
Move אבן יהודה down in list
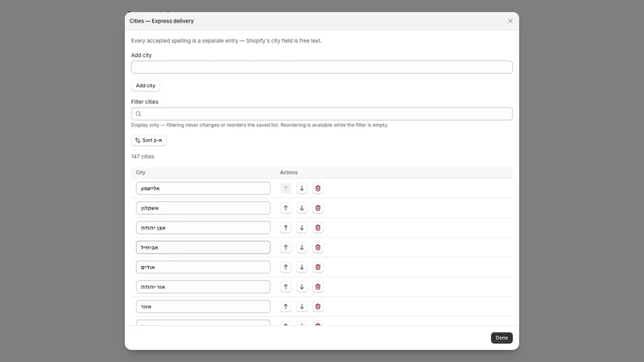pyautogui.click(x=301, y=228)
